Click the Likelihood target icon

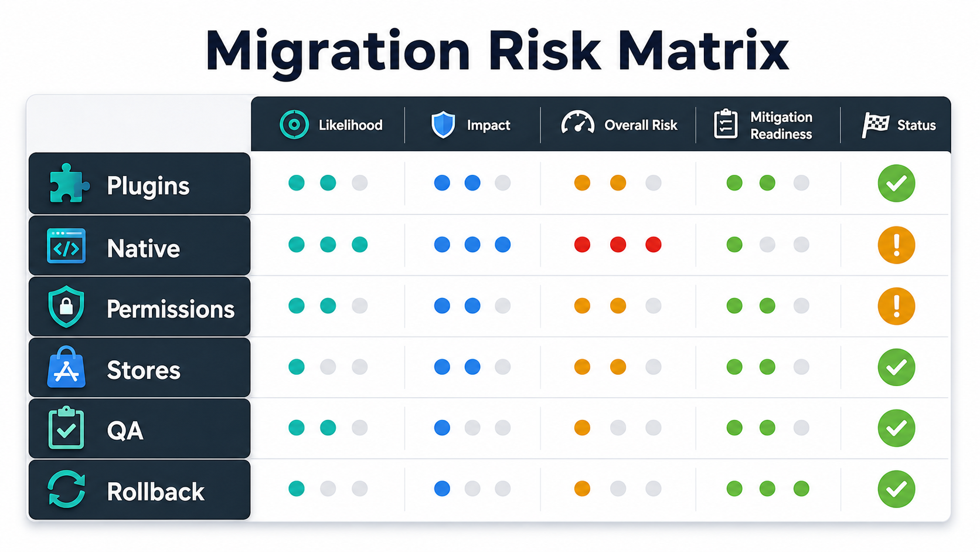click(x=294, y=124)
